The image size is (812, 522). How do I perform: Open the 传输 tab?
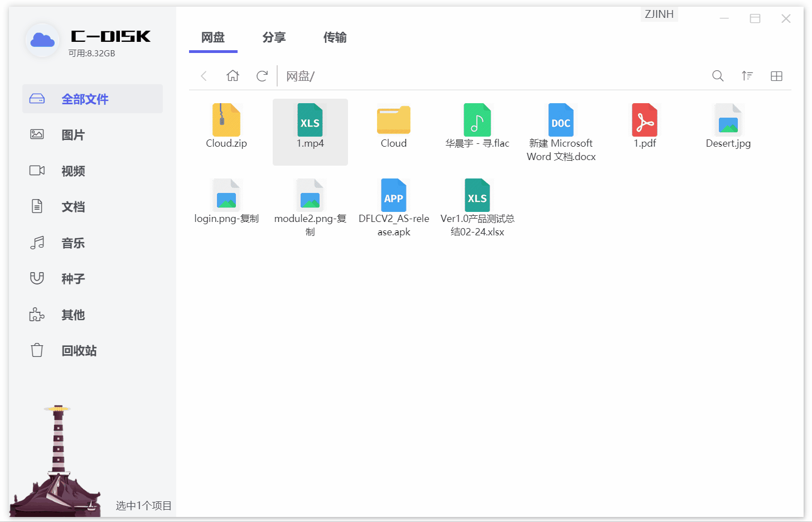(335, 37)
